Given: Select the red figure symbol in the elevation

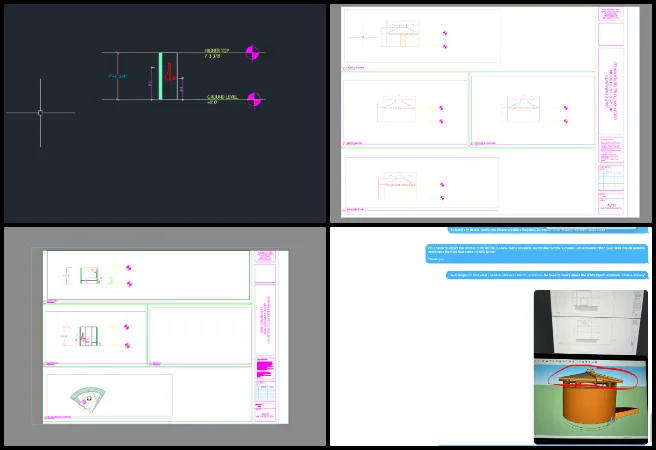Looking at the screenshot, I should click(x=170, y=71).
